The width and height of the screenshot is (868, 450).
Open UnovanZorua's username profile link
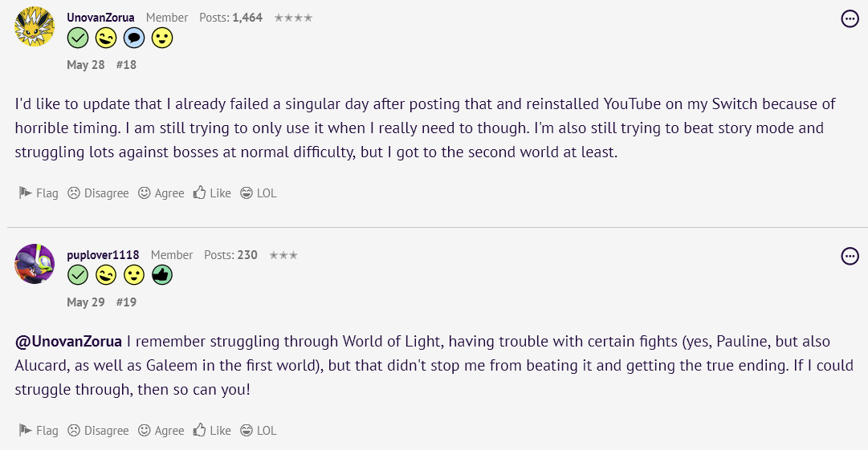point(100,17)
